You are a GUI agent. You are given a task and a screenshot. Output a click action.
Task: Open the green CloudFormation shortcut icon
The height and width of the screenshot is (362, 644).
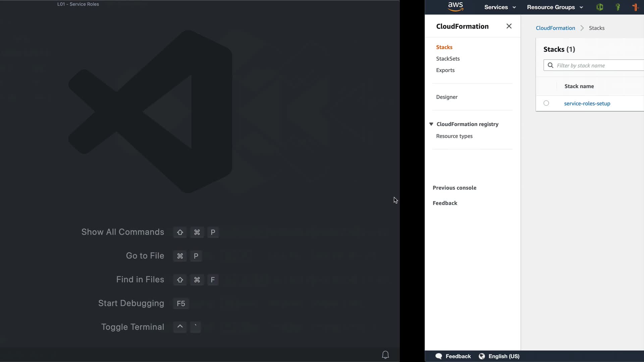coord(600,7)
